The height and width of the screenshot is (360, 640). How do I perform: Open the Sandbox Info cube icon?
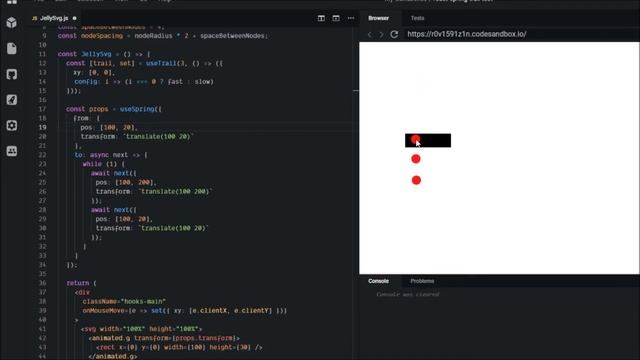pos(11,22)
